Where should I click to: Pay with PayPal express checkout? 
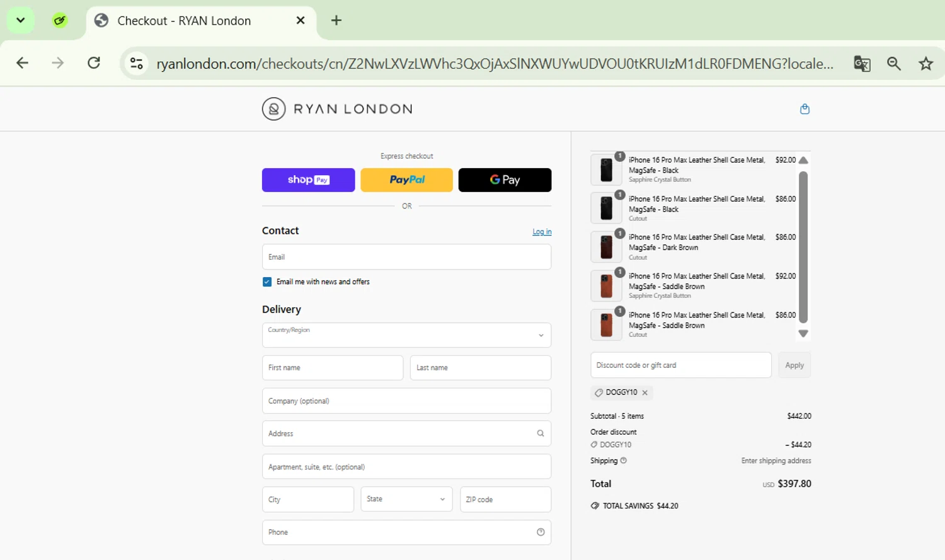click(407, 180)
